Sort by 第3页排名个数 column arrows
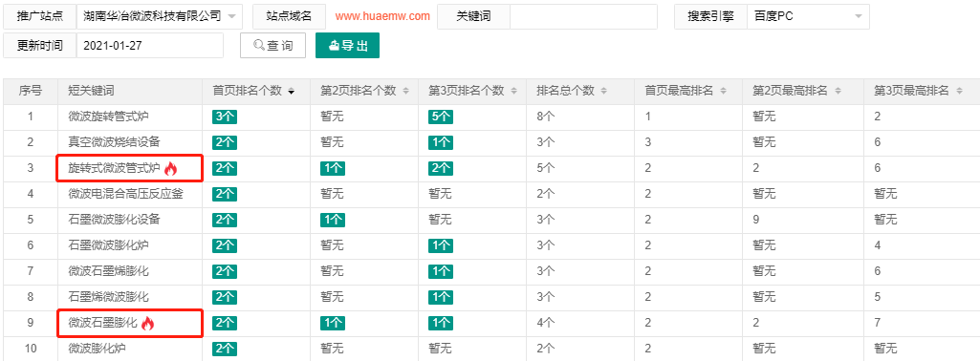This screenshot has width=980, height=361. [x=513, y=91]
